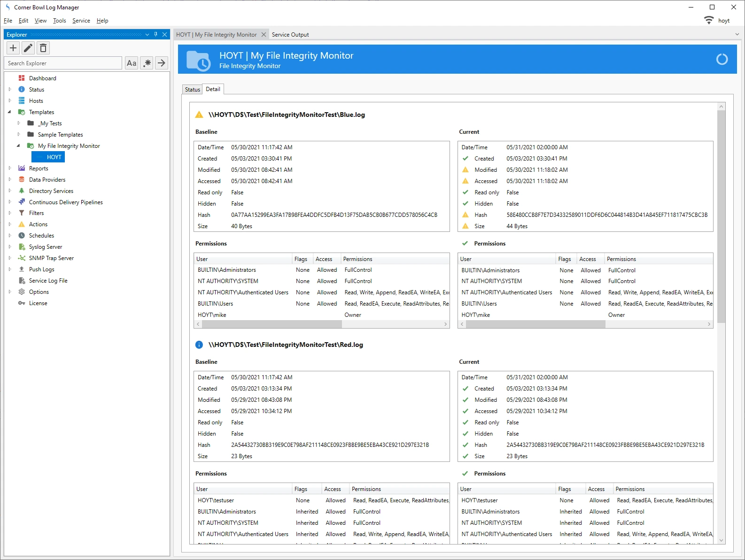Click the trash delete icon in Explorer
Image resolution: width=745 pixels, height=560 pixels.
(43, 48)
